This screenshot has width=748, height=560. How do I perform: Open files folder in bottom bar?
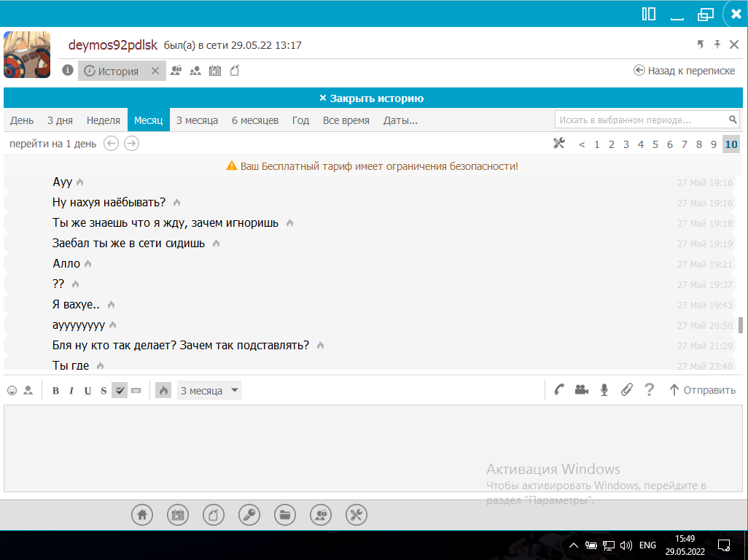tap(285, 515)
